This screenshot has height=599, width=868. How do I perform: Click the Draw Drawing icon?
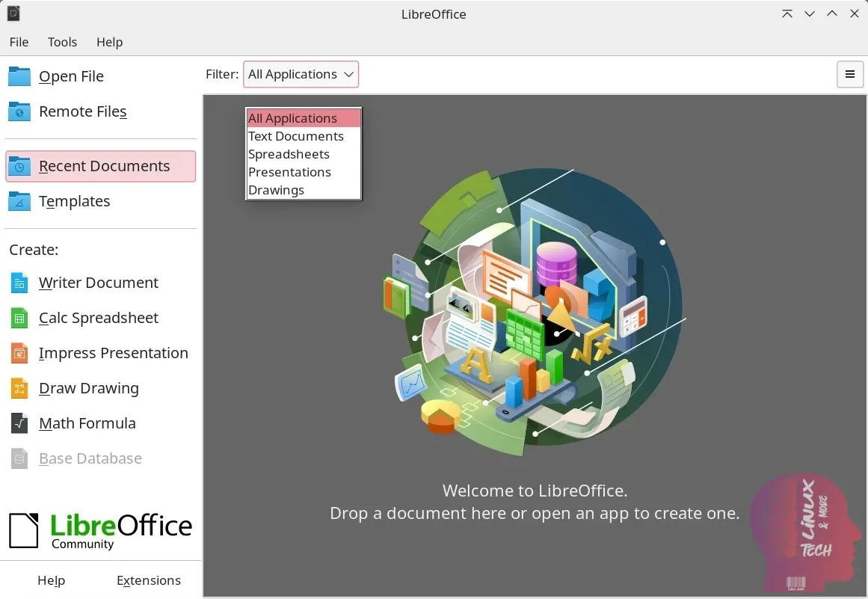pos(19,388)
